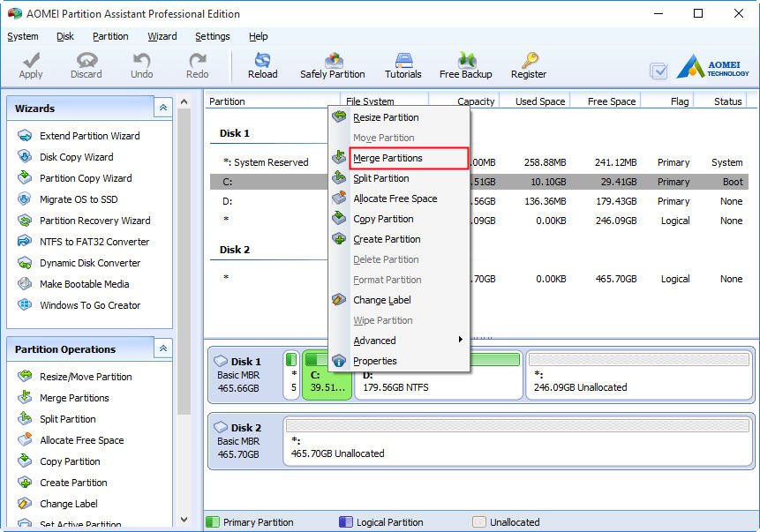The height and width of the screenshot is (532, 760).
Task: Choose Copy Partition from context menu
Action: [x=399, y=219]
